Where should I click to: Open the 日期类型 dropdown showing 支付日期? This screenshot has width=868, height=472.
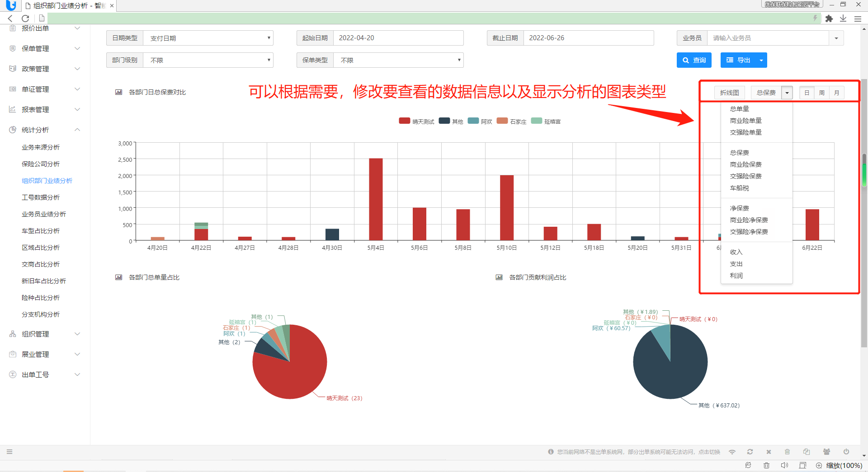(x=208, y=38)
